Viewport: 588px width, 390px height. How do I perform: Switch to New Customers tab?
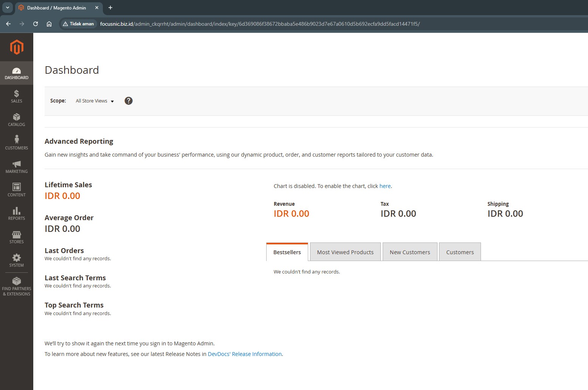tap(410, 252)
